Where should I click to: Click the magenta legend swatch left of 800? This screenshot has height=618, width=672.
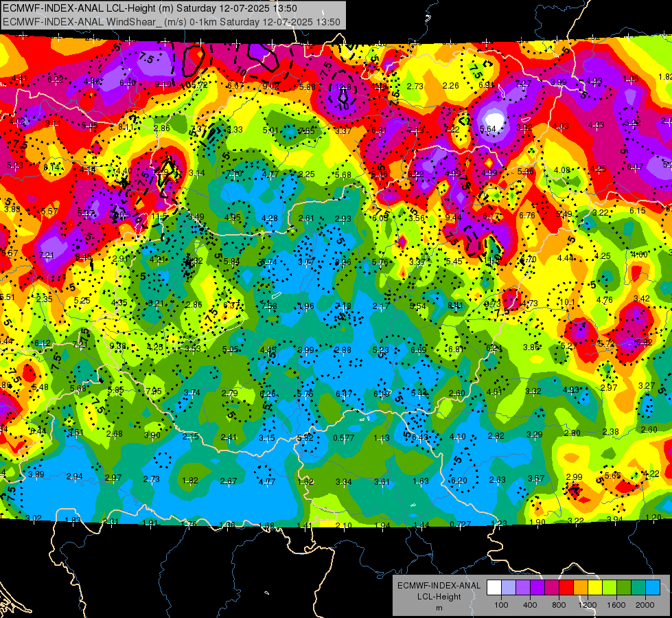pyautogui.click(x=552, y=588)
